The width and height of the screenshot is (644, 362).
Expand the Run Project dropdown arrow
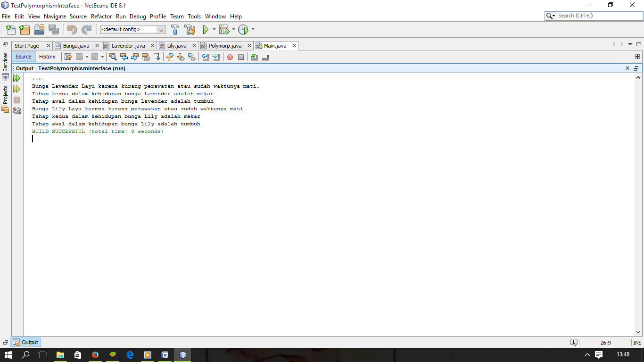click(x=214, y=30)
